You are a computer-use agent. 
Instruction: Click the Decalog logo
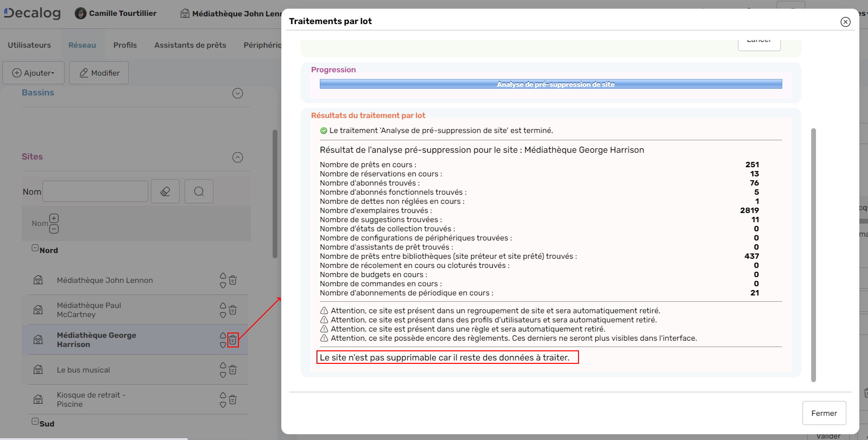32,13
